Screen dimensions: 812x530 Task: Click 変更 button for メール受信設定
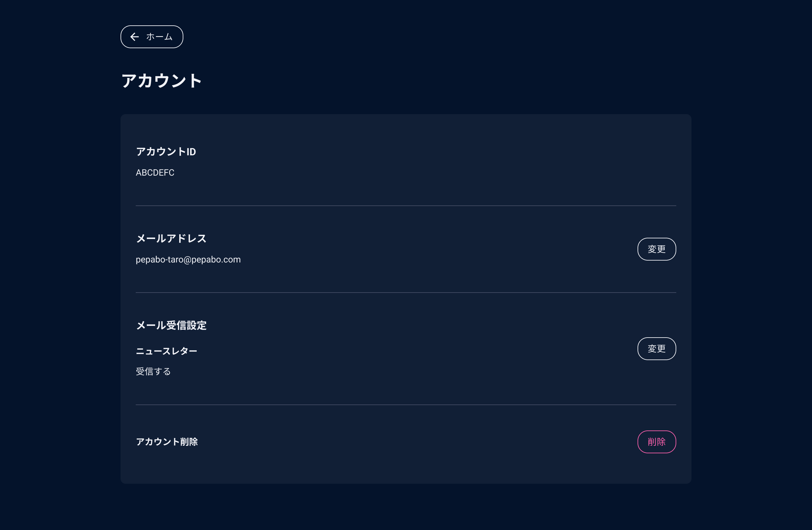657,349
